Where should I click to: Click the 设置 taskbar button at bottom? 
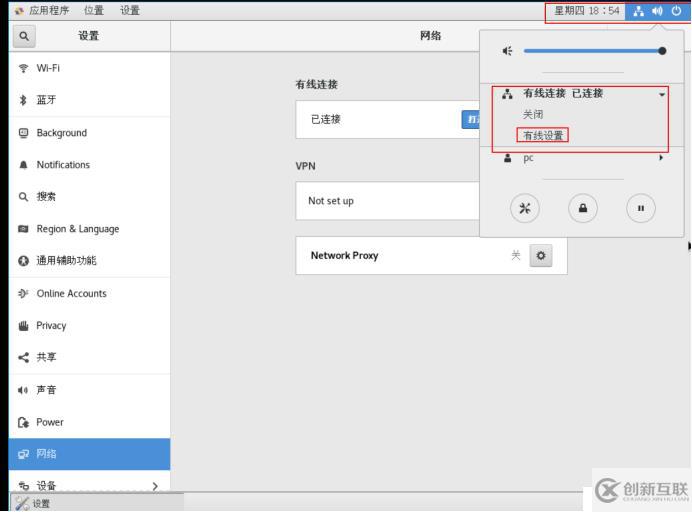click(97, 503)
